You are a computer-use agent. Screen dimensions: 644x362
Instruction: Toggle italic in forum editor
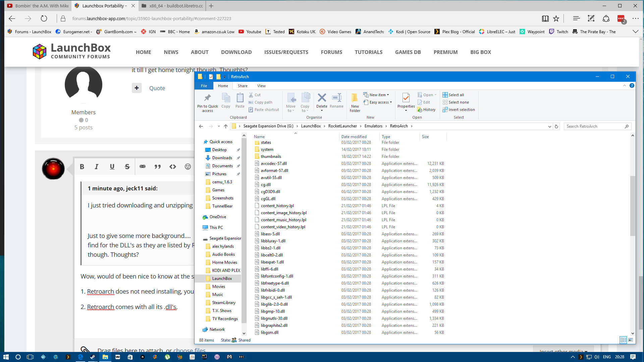pos(97,167)
